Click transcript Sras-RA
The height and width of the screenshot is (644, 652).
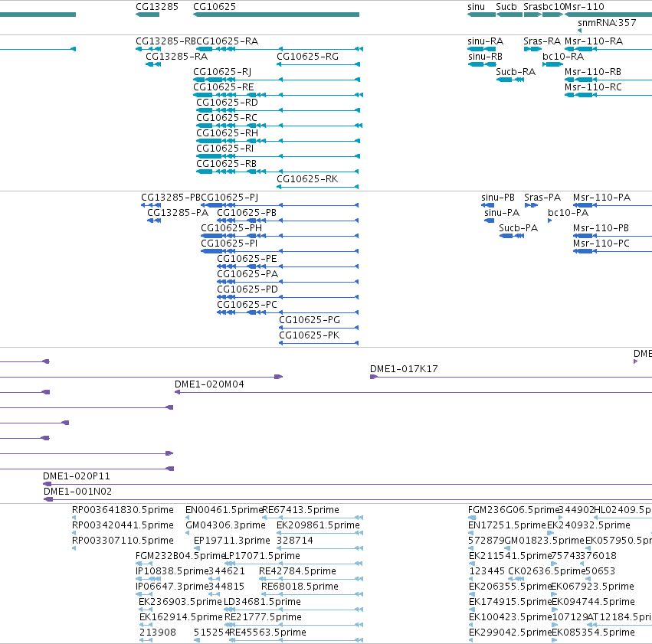(542, 41)
